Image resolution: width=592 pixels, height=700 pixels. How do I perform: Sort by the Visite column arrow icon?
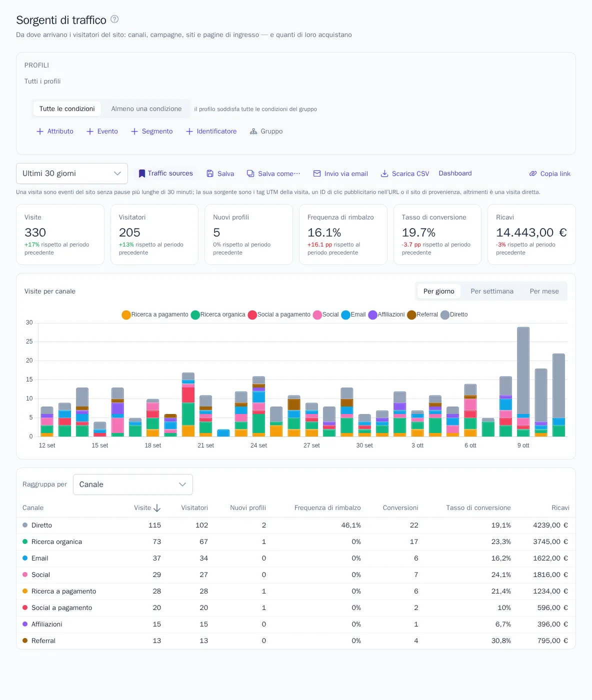[x=157, y=508]
